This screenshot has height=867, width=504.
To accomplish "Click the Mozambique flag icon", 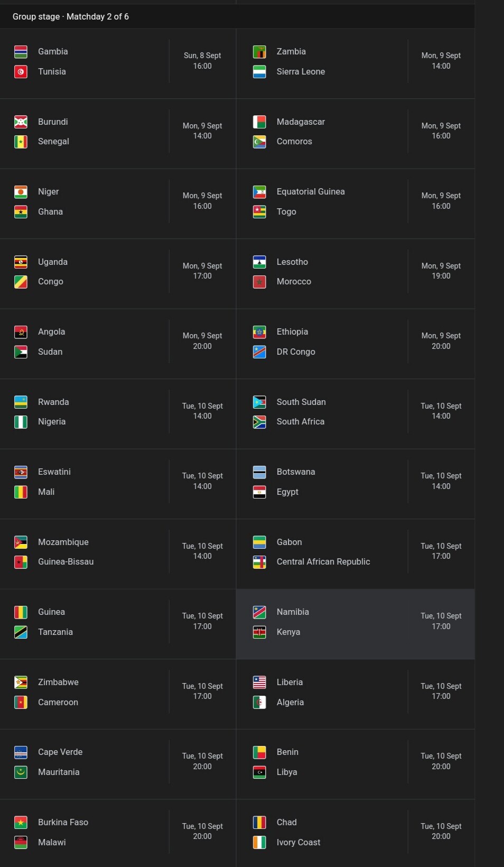I will [x=21, y=542].
